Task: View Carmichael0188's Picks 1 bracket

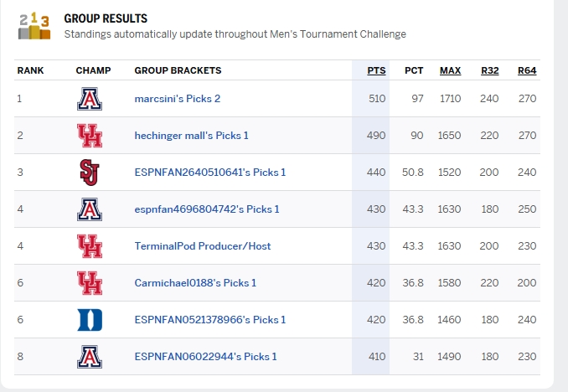Action: click(x=195, y=283)
